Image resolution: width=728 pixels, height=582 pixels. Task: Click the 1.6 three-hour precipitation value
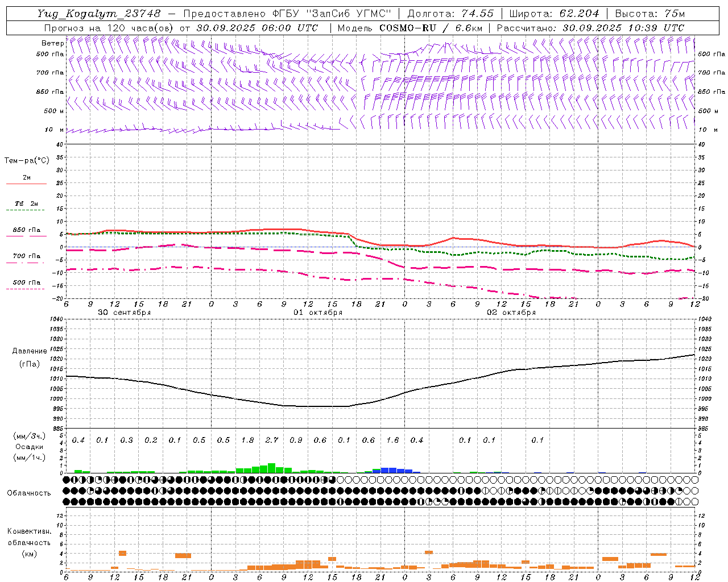click(x=392, y=440)
